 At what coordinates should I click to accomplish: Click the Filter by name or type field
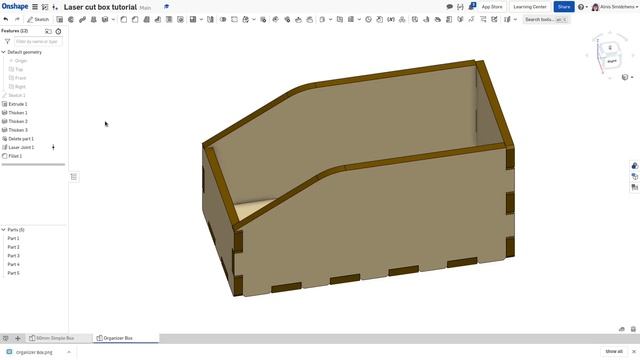[x=38, y=41]
